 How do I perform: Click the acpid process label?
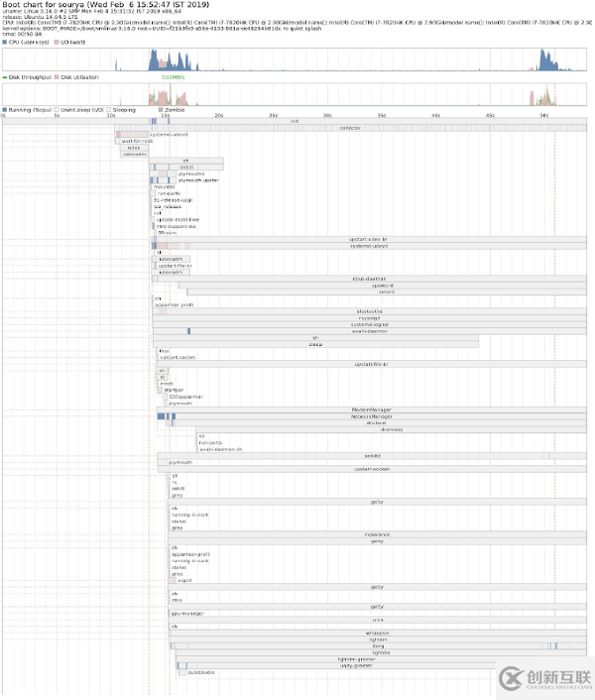click(184, 581)
